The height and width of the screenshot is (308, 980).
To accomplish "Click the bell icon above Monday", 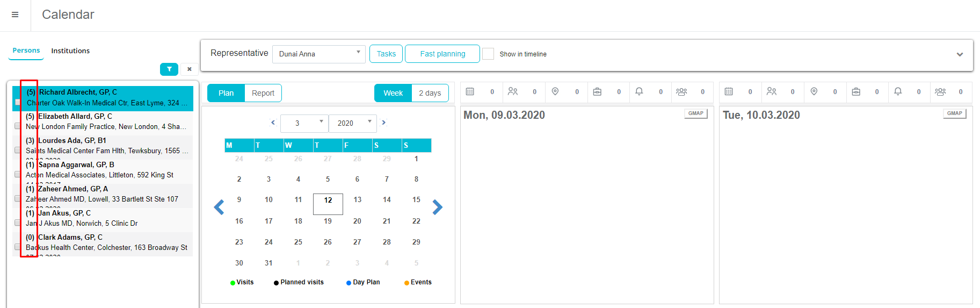I will point(639,92).
